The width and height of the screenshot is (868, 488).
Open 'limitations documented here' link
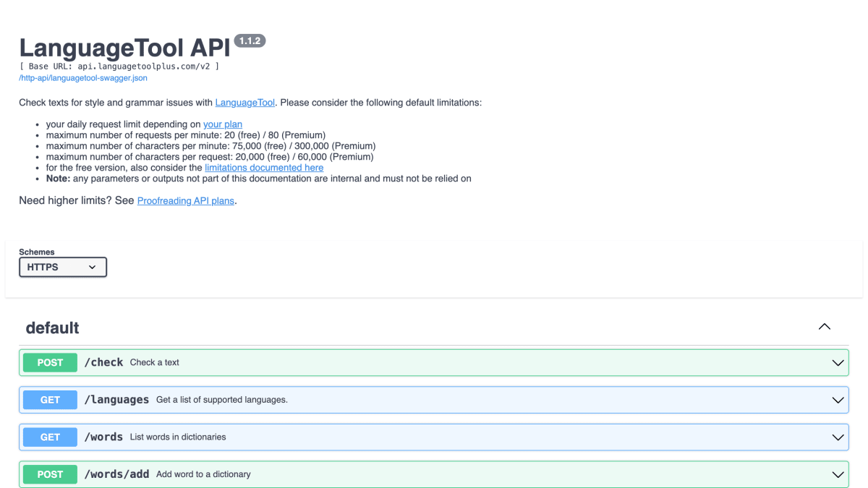(x=264, y=168)
